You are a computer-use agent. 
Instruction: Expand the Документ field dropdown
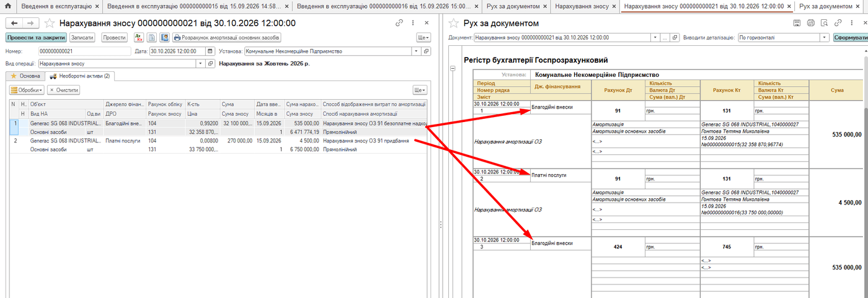coord(656,37)
